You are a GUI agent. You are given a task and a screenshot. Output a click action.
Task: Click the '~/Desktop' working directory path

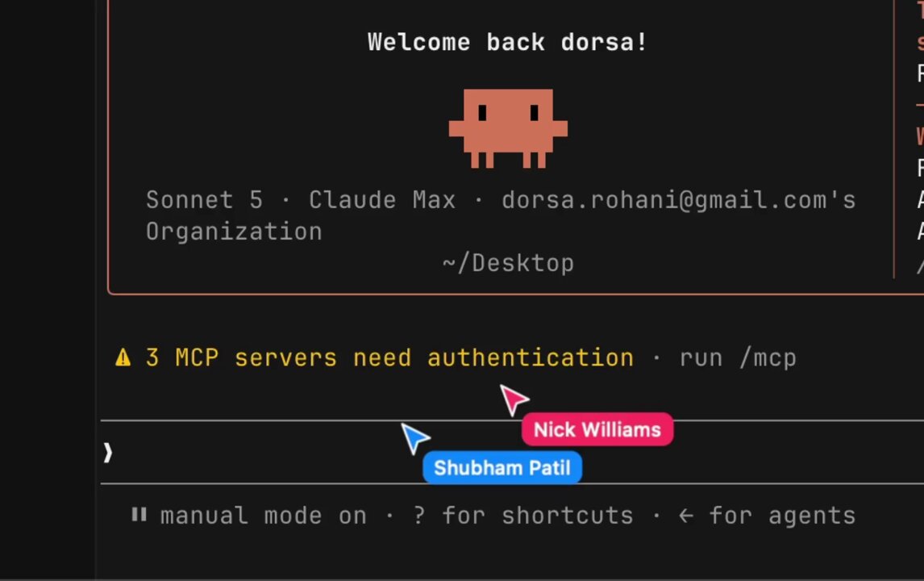tap(508, 263)
